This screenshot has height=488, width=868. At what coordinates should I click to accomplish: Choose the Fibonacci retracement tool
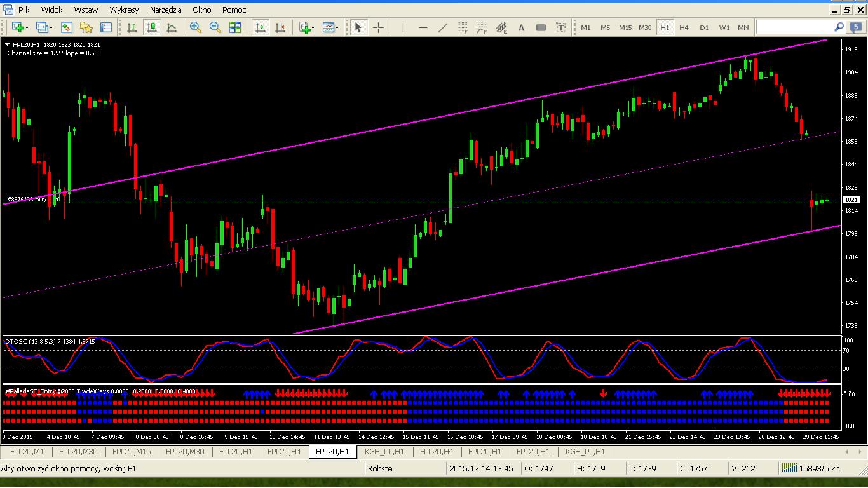tap(463, 27)
